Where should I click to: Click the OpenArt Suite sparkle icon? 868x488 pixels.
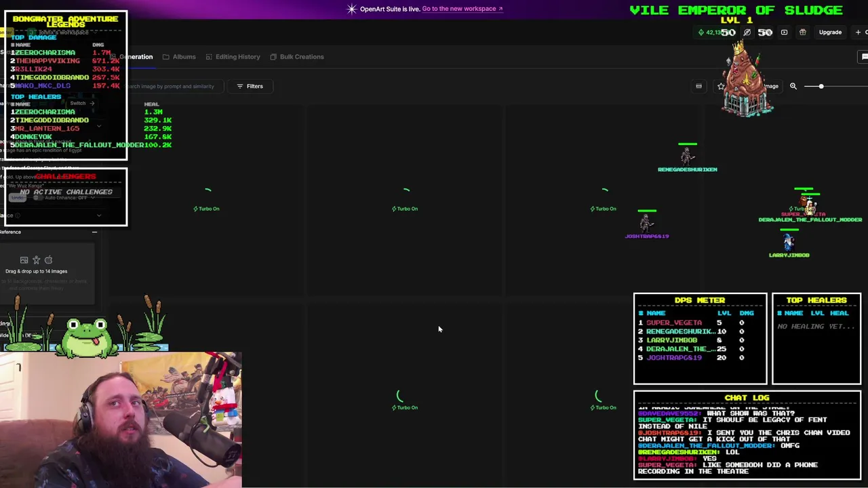[351, 9]
